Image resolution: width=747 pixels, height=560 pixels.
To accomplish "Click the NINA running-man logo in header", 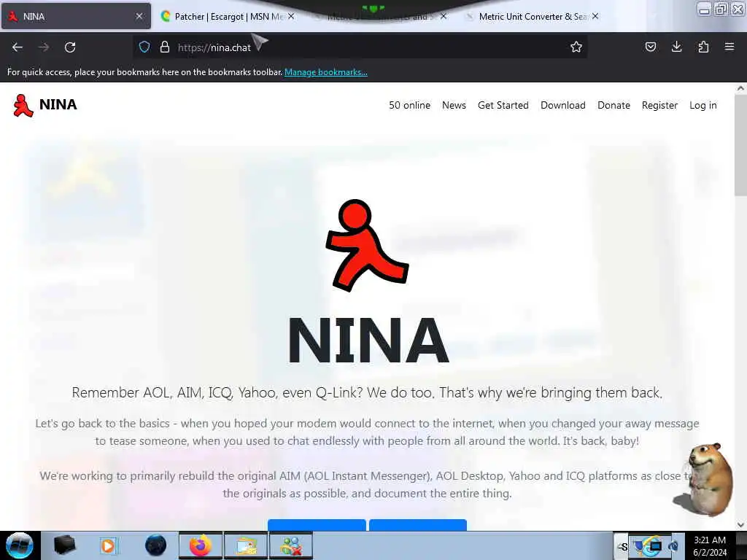I will point(23,105).
